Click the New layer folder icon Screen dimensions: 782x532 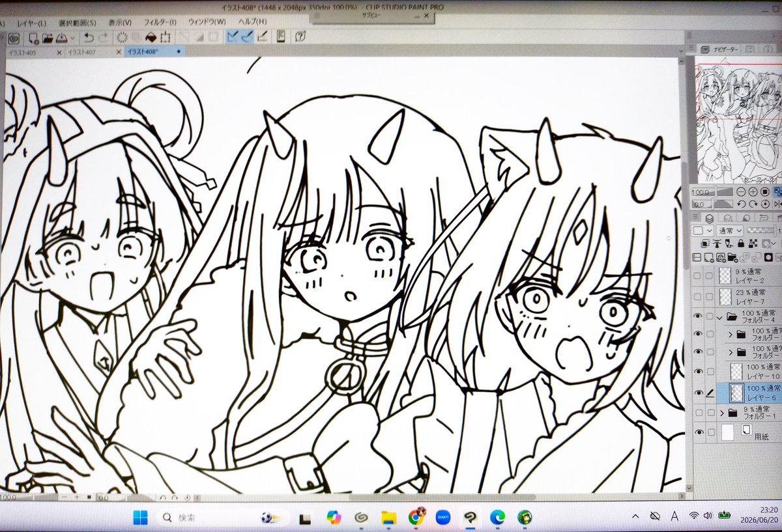(x=732, y=258)
